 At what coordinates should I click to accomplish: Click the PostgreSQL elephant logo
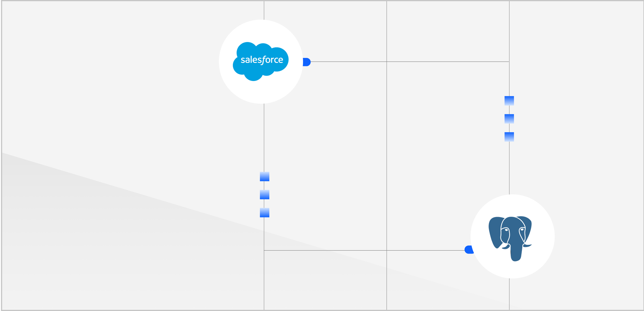(510, 239)
